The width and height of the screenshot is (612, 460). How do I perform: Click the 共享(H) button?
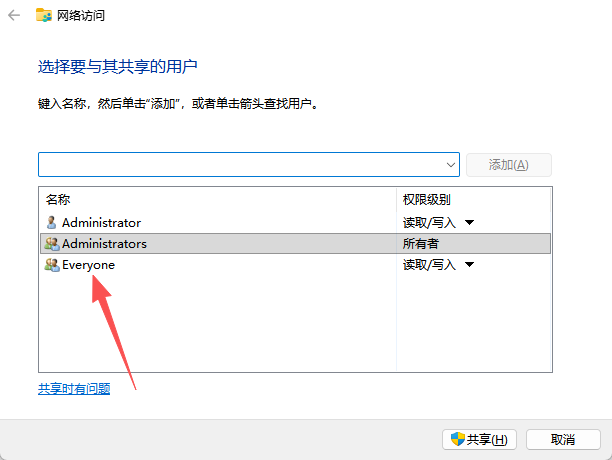(x=479, y=440)
